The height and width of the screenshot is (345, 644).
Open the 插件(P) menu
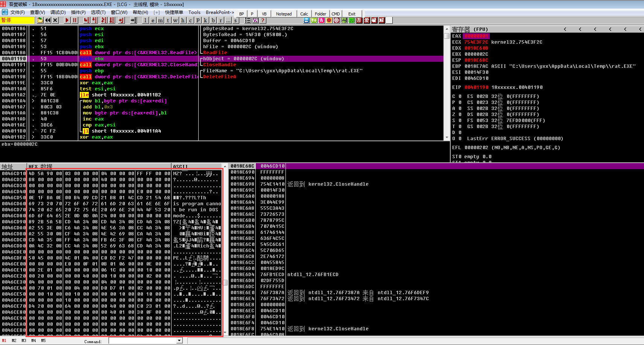(x=78, y=12)
